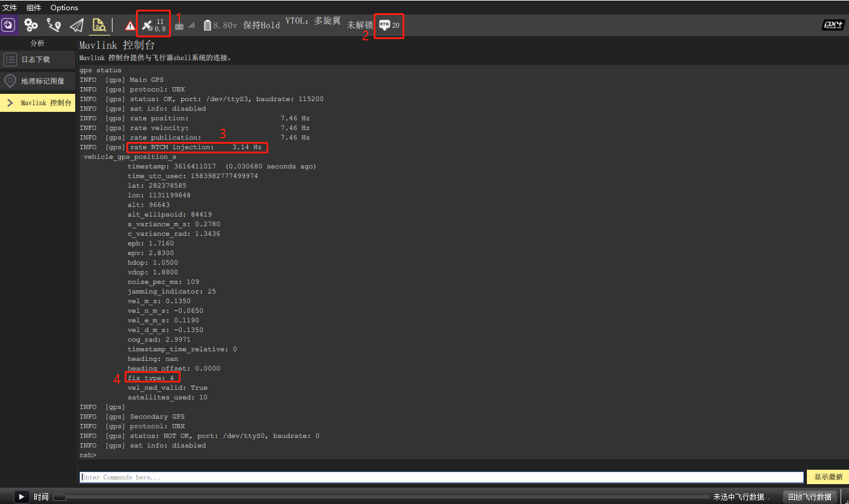Image resolution: width=849 pixels, height=504 pixels.
Task: Open the Options menu
Action: pyautogui.click(x=64, y=7)
